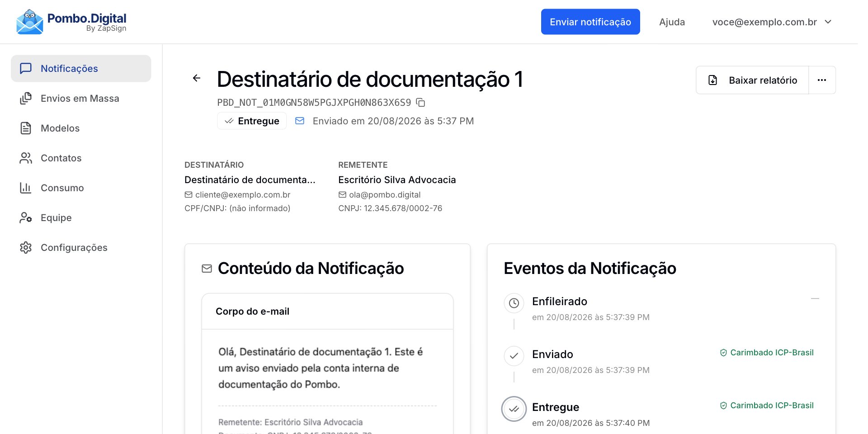Viewport: 868px width, 434px height.
Task: Click the envelope icon next to Enviado em date
Action: click(x=300, y=121)
